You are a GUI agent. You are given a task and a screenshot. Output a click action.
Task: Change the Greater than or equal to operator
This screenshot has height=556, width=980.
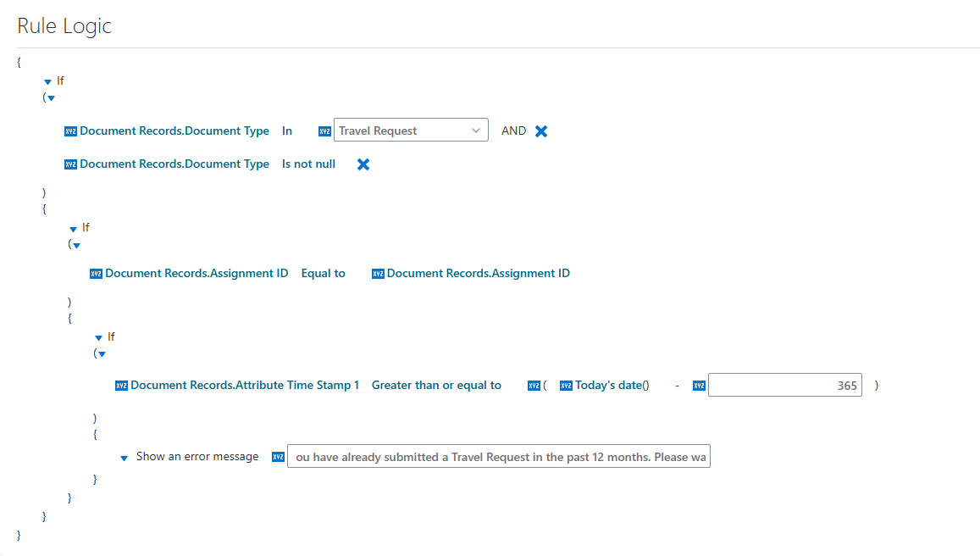coord(436,386)
